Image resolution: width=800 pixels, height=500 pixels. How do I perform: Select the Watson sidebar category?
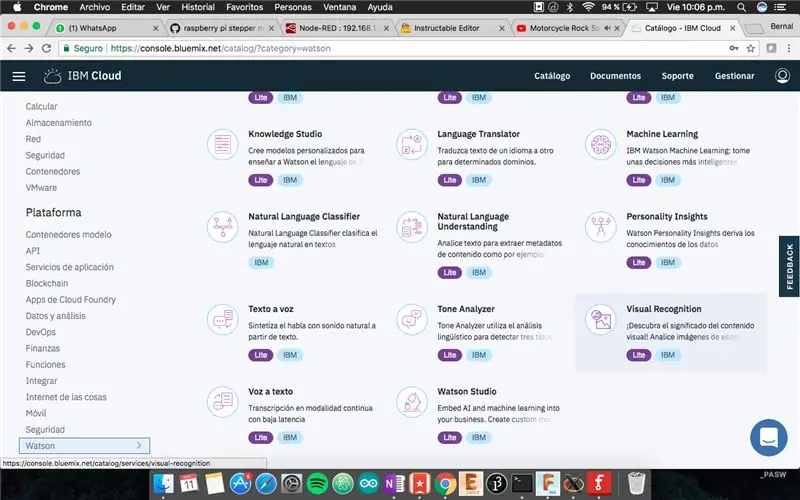(85, 445)
